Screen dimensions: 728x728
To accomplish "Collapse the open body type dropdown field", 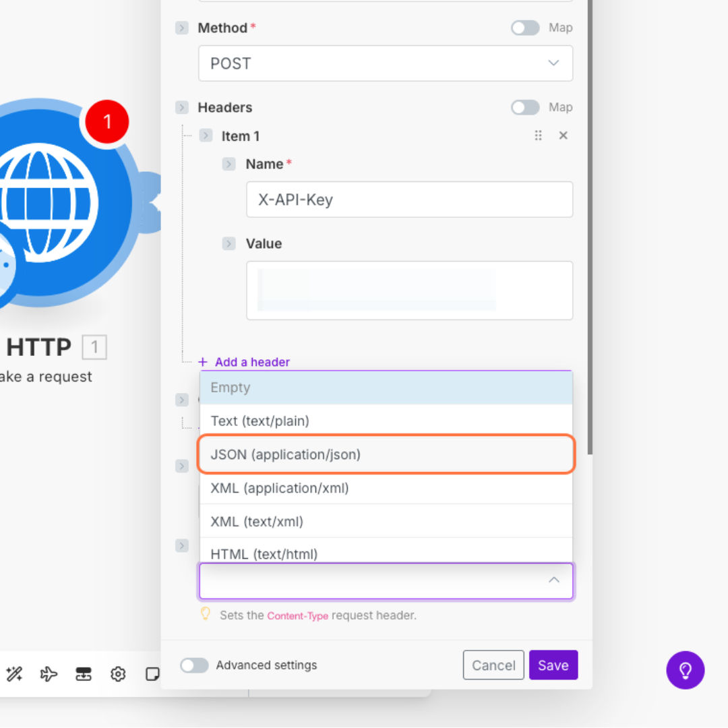I will click(x=386, y=581).
